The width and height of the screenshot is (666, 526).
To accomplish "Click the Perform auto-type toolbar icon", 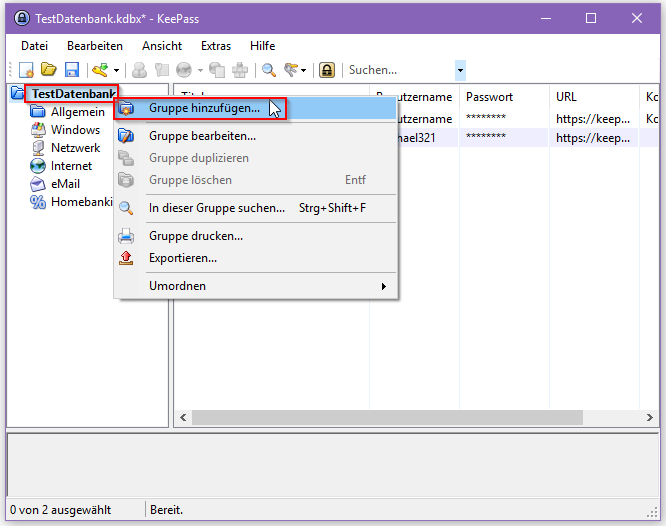I will [x=240, y=70].
